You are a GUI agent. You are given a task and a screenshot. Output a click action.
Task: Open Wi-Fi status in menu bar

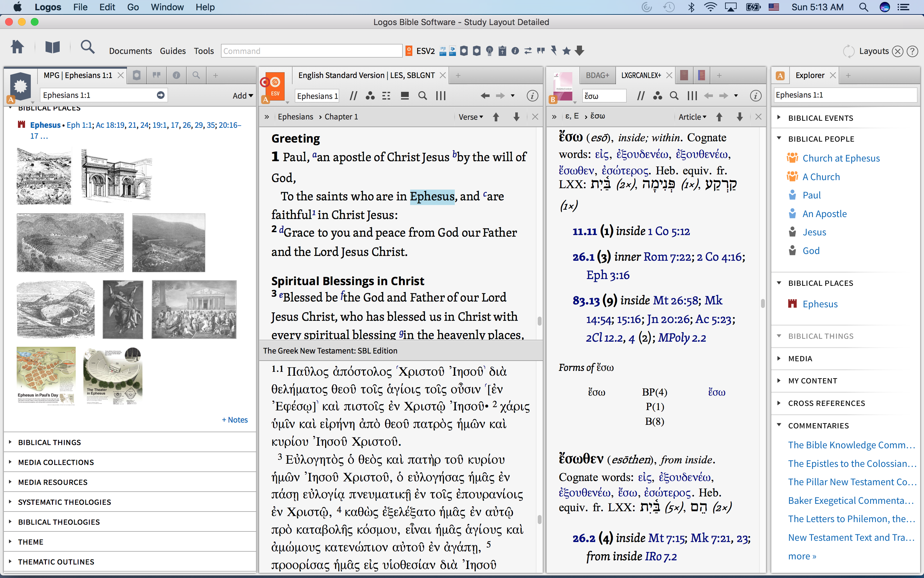[x=710, y=7]
